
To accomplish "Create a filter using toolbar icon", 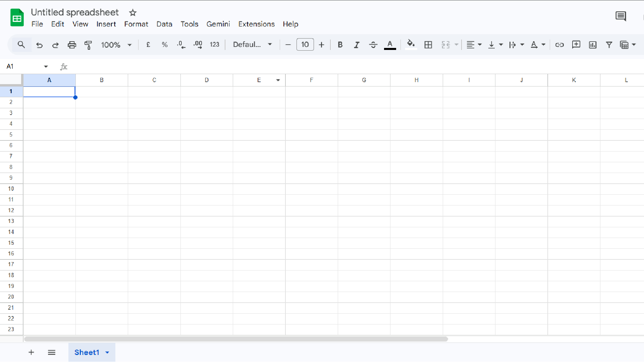I will point(609,45).
